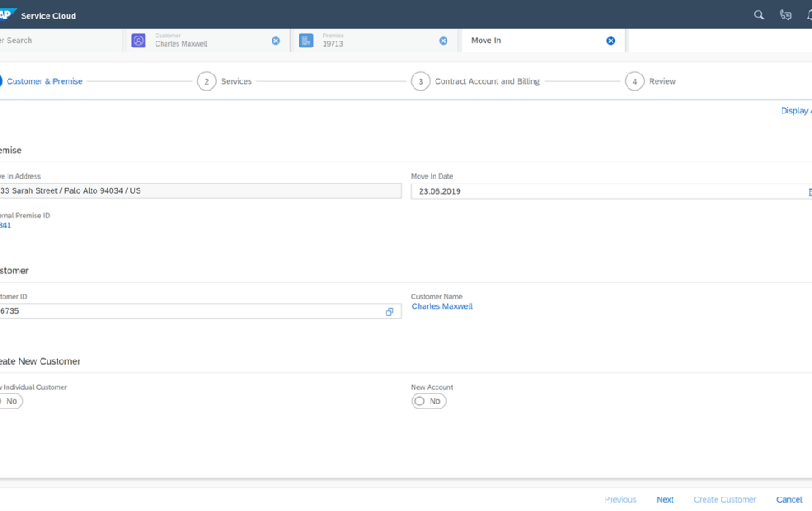This screenshot has width=812, height=511.
Task: Go to step 4 Review
Action: tap(650, 81)
